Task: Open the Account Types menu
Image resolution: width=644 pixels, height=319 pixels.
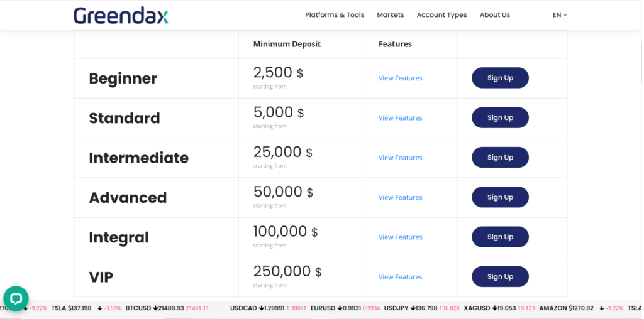Action: pyautogui.click(x=441, y=15)
